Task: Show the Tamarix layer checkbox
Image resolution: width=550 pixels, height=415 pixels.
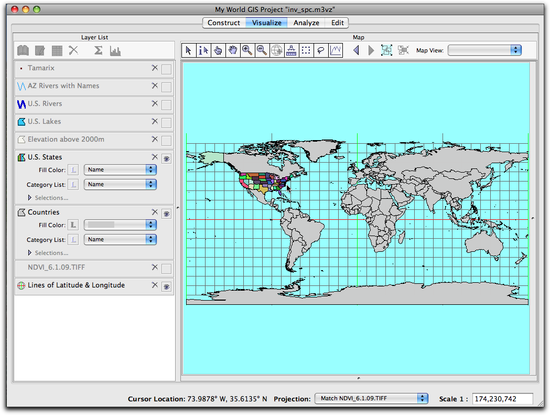Action: click(x=166, y=69)
